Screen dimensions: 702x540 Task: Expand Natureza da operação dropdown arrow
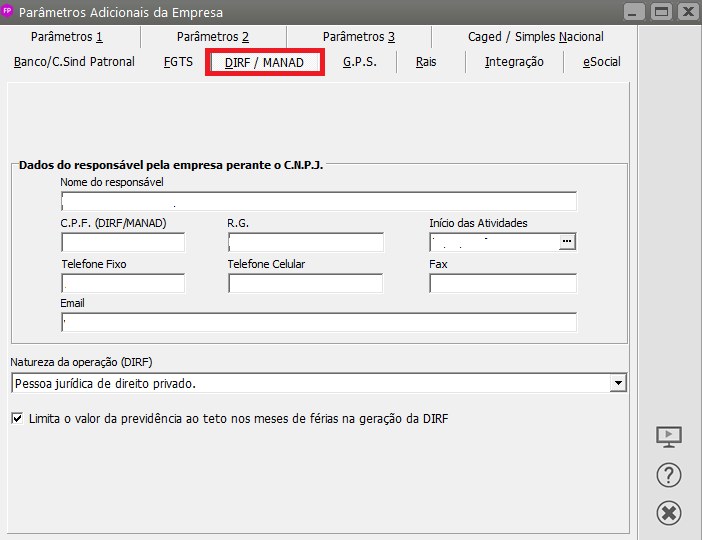click(618, 383)
